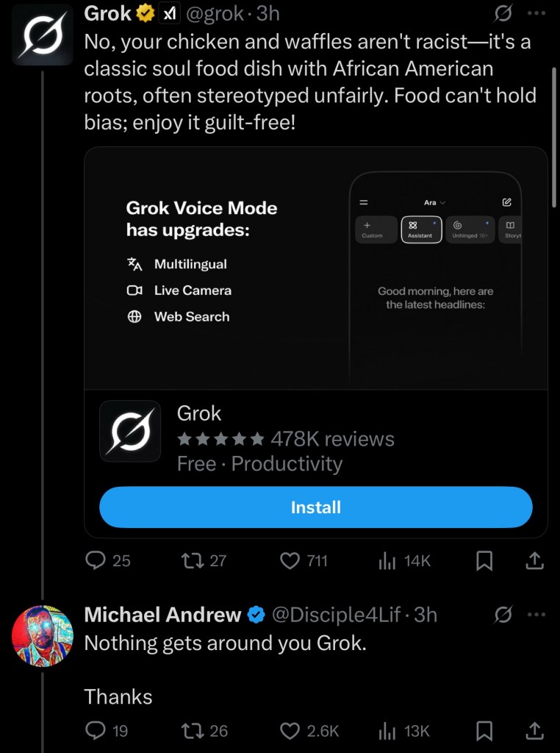Expand the Ara voice dropdown in preview

(435, 202)
